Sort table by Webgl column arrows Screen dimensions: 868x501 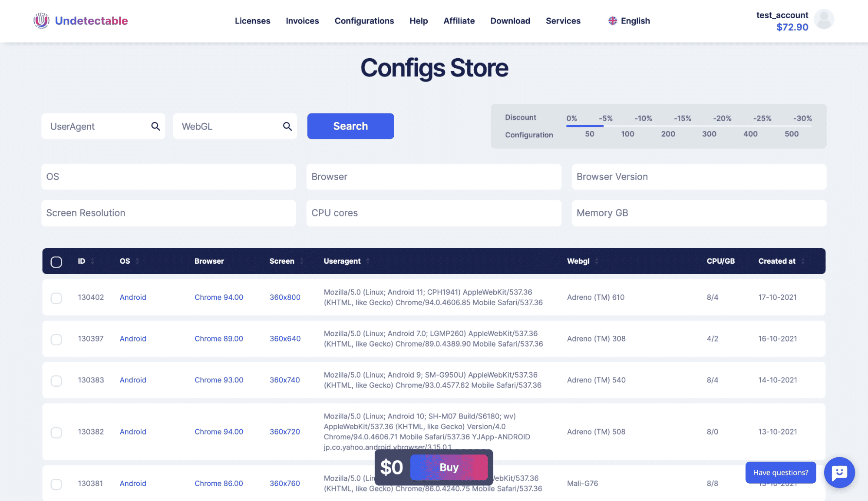597,261
